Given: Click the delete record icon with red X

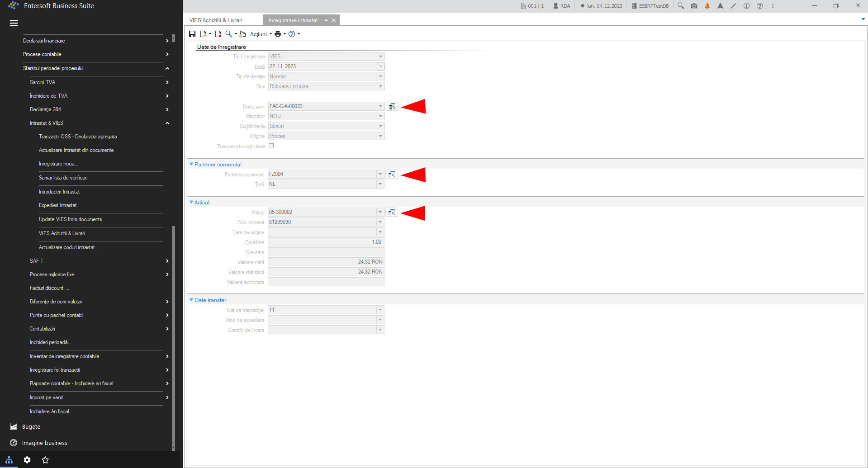Looking at the screenshot, I should pyautogui.click(x=218, y=34).
